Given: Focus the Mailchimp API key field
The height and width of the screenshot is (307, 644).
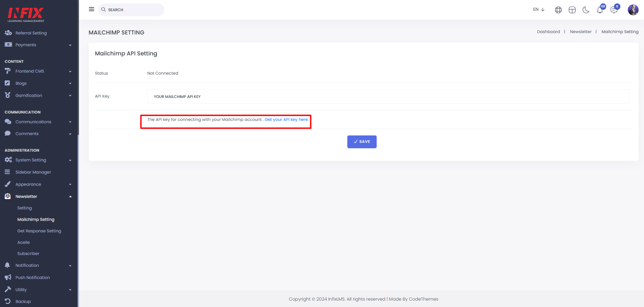Looking at the screenshot, I should [388, 97].
